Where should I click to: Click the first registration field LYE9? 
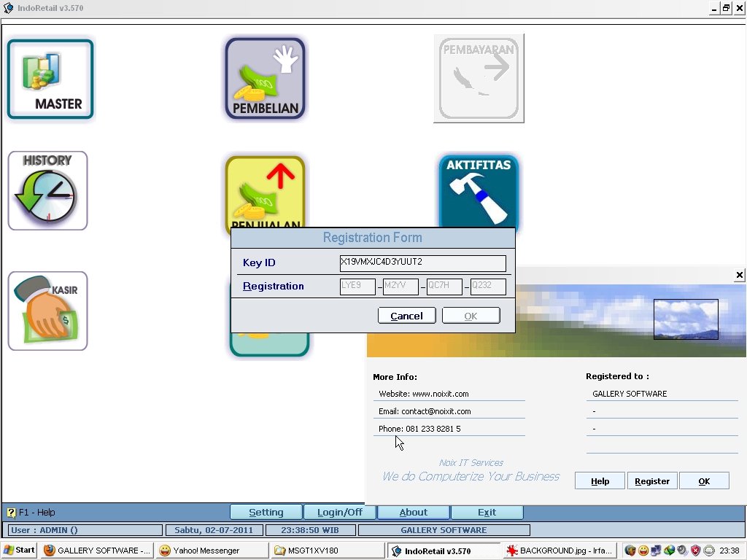tap(357, 287)
